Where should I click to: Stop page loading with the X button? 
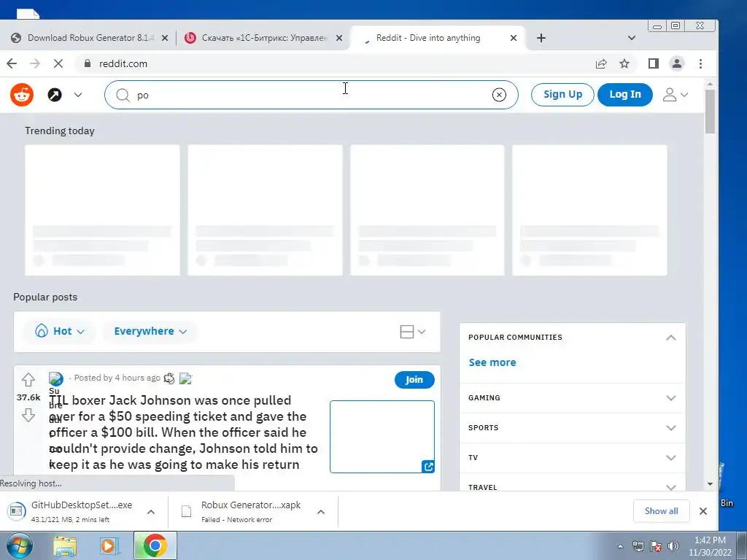point(58,63)
